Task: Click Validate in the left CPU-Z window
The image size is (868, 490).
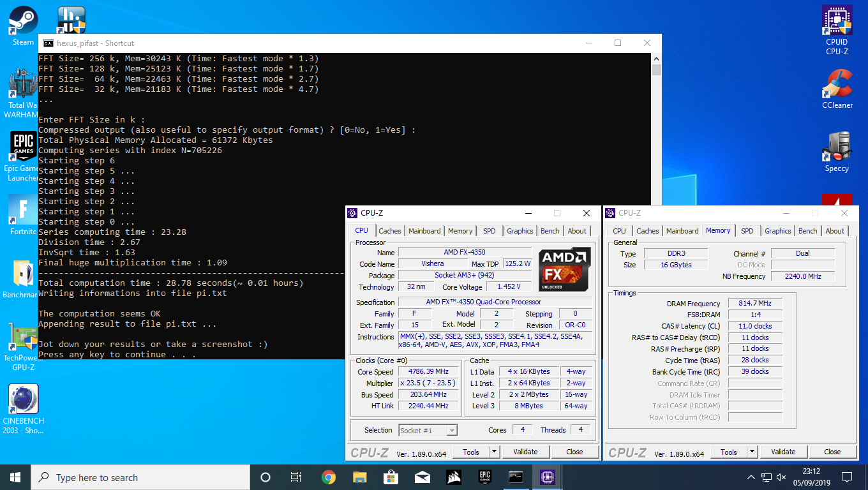Action: pyautogui.click(x=525, y=452)
